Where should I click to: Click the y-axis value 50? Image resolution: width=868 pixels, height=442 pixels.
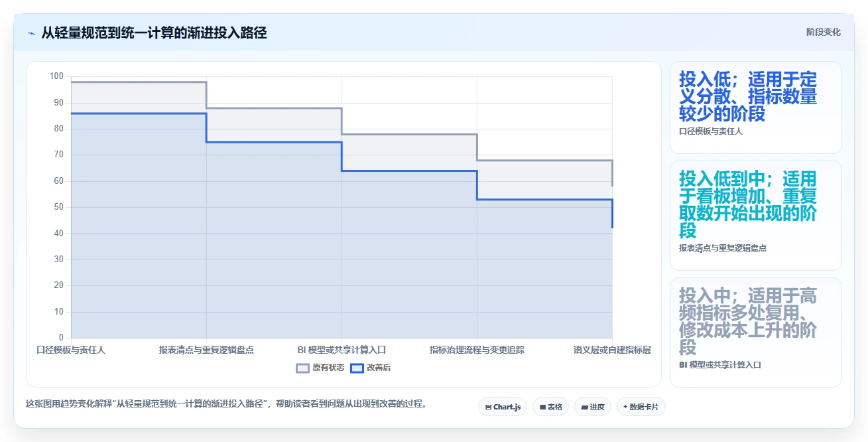[x=58, y=207]
